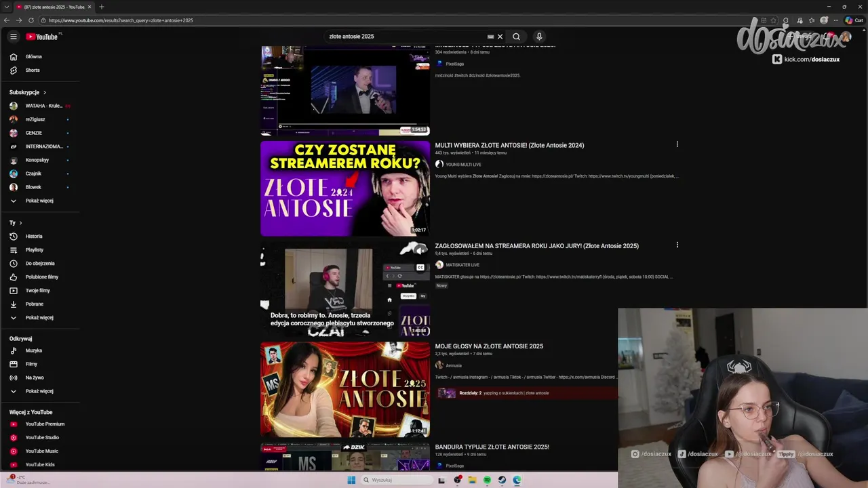Go back in browser history

pyautogui.click(x=7, y=20)
